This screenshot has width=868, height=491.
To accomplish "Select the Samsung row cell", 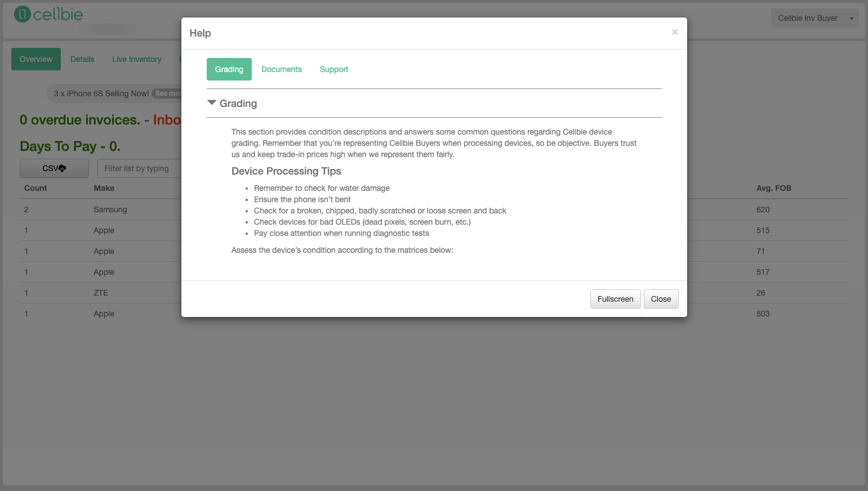I will (110, 209).
